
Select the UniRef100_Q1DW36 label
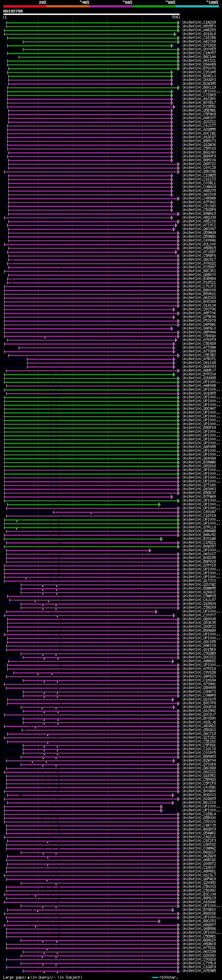coord(199,145)
